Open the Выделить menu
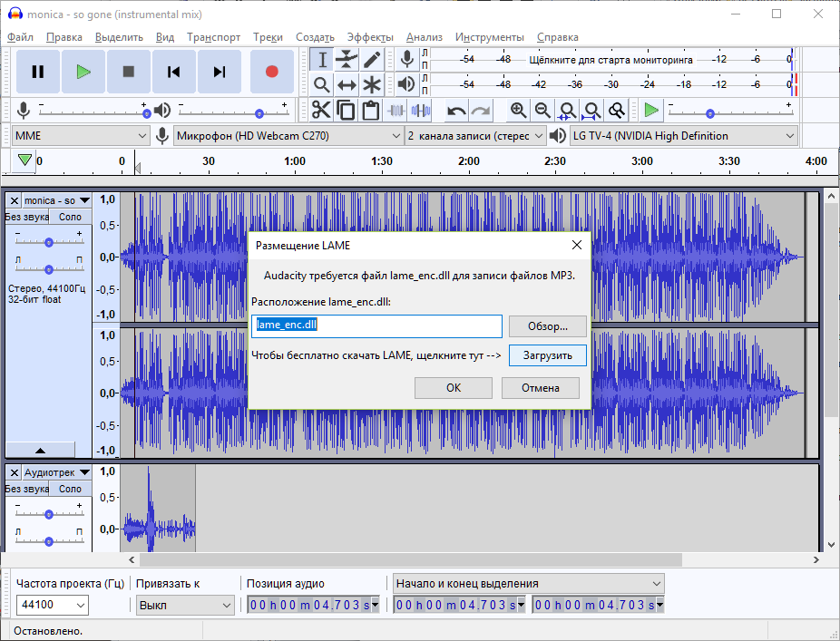Viewport: 840px width, 641px height. click(119, 37)
